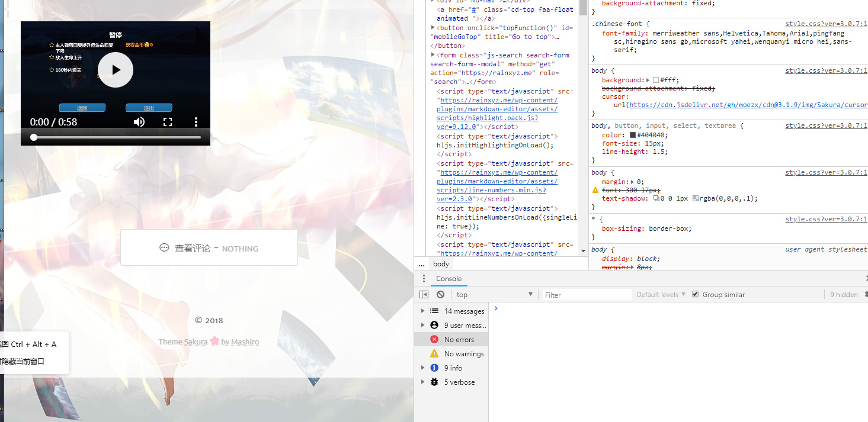Viewport: 868px width, 422px height.
Task: Click the © 2018 footer text
Action: (x=209, y=320)
